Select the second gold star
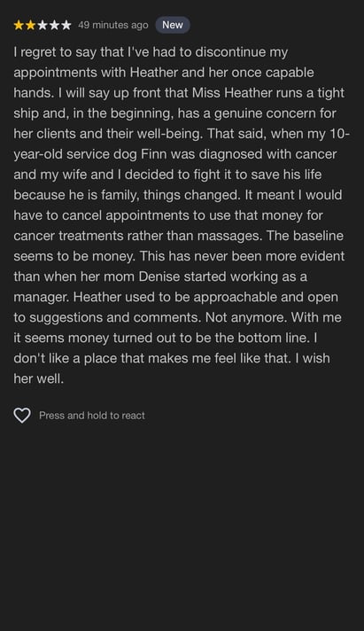Image resolution: width=364 pixels, height=631 pixels. tap(31, 26)
